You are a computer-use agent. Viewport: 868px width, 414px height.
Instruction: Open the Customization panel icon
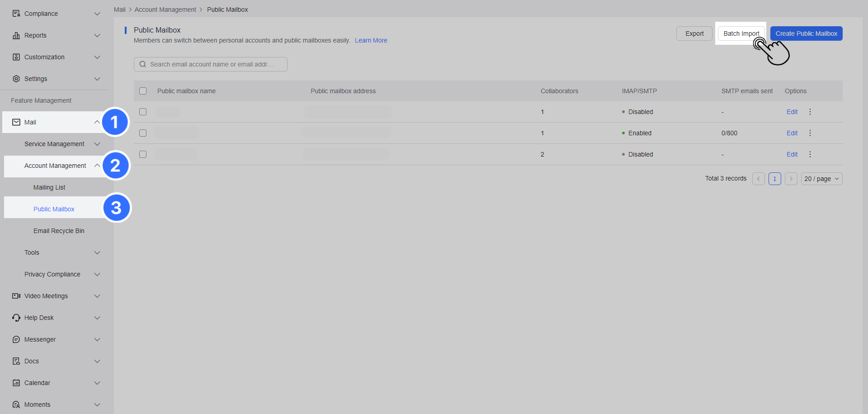(16, 57)
